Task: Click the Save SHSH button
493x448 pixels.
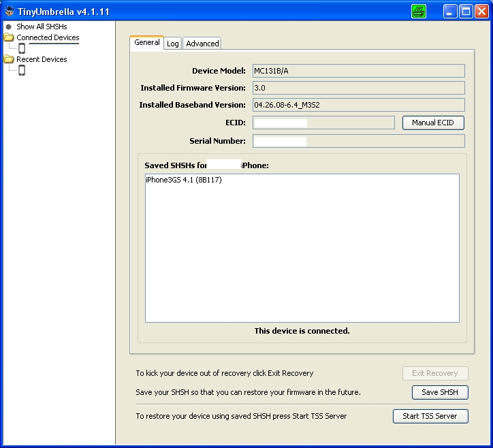Action: pyautogui.click(x=439, y=392)
